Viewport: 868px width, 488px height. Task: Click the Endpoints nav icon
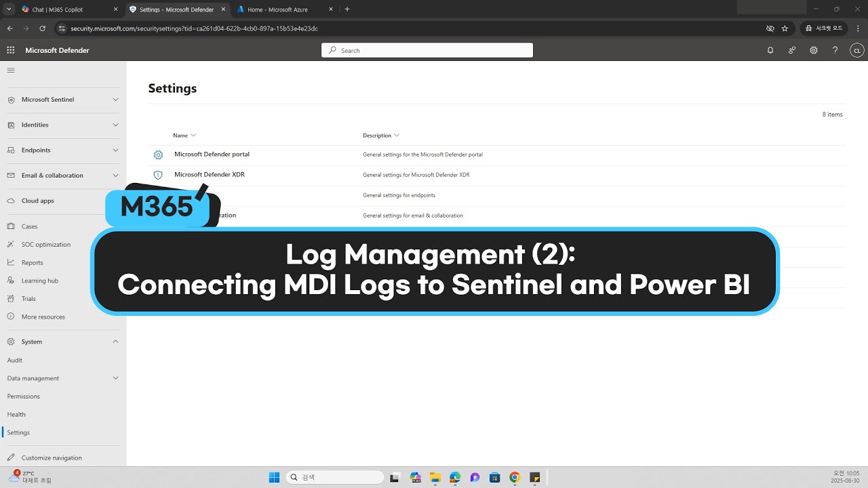click(11, 150)
